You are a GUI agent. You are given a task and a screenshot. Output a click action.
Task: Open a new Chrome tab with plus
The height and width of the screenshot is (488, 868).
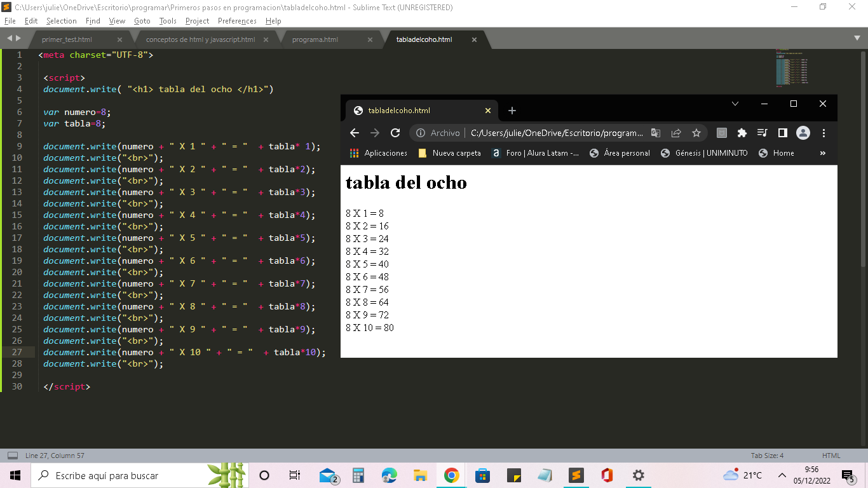pos(512,111)
